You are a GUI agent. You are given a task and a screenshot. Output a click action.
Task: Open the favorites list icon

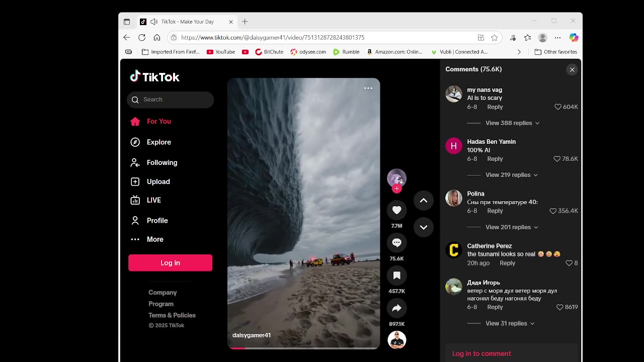tap(528, 38)
